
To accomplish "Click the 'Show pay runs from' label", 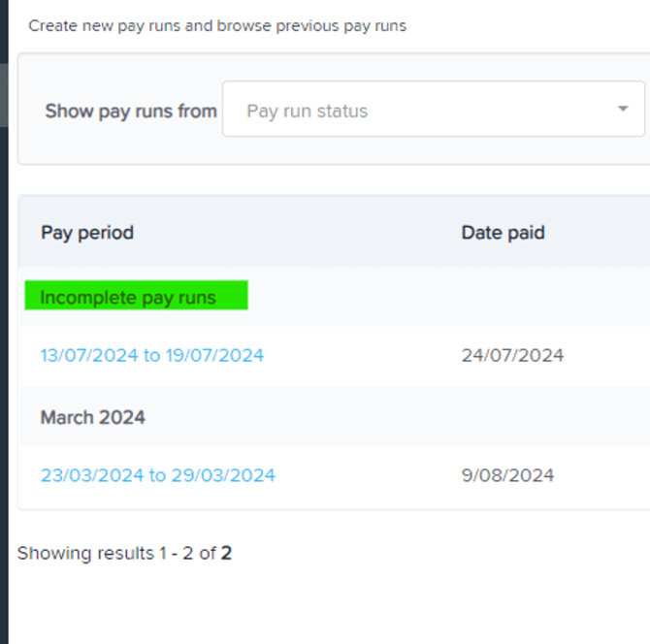I will [131, 111].
